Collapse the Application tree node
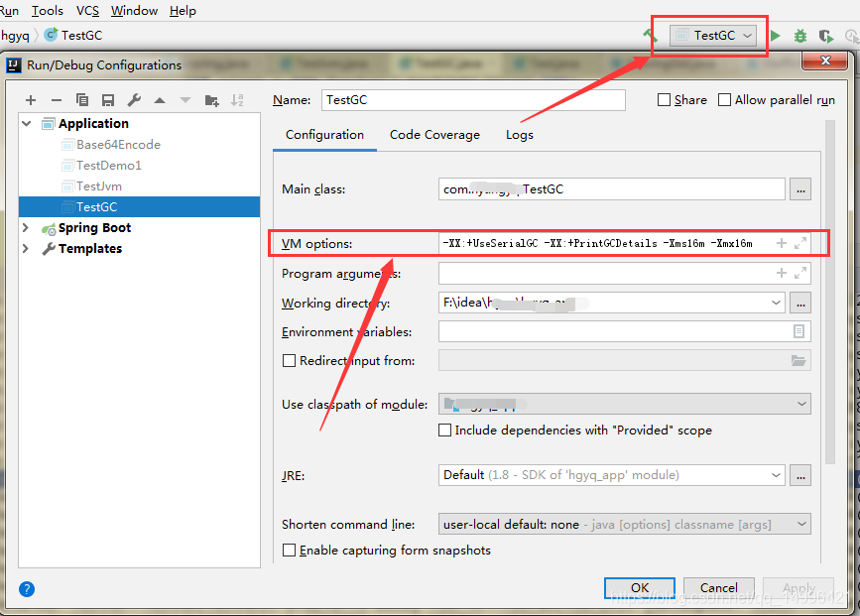Image resolution: width=860 pixels, height=616 pixels. tap(27, 123)
